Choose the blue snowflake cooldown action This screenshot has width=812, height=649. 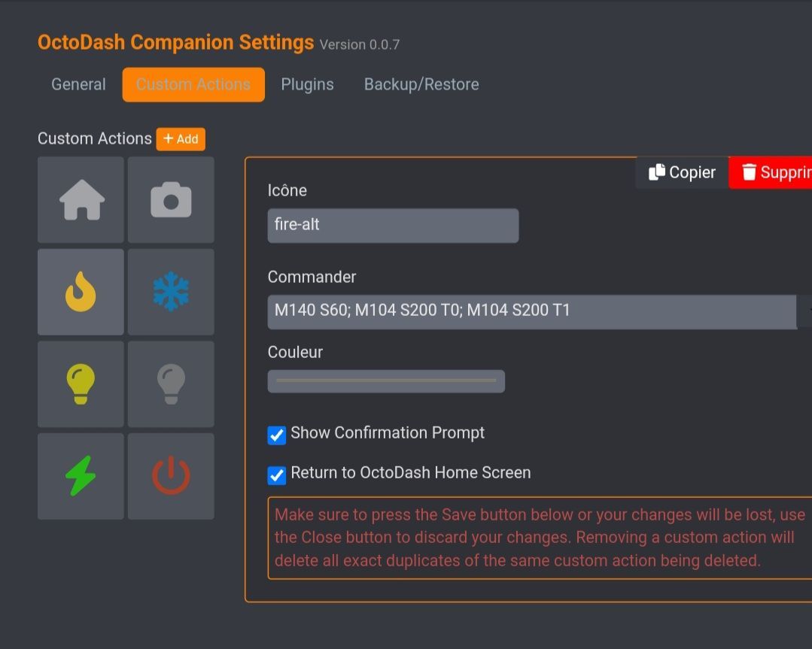[171, 292]
